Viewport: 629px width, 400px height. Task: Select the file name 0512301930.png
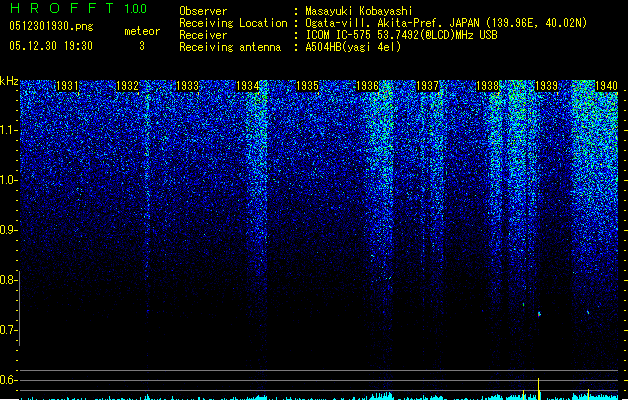click(x=51, y=27)
